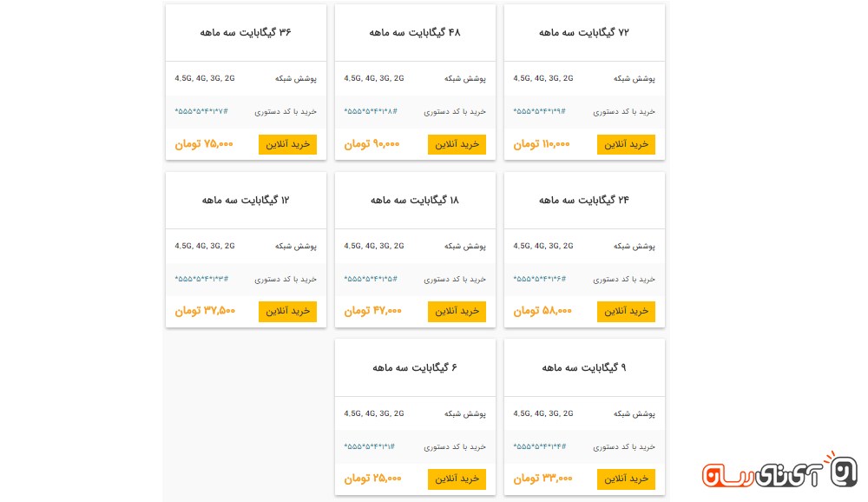
Task: Buy the 36 GB three-month package online
Action: [x=287, y=144]
